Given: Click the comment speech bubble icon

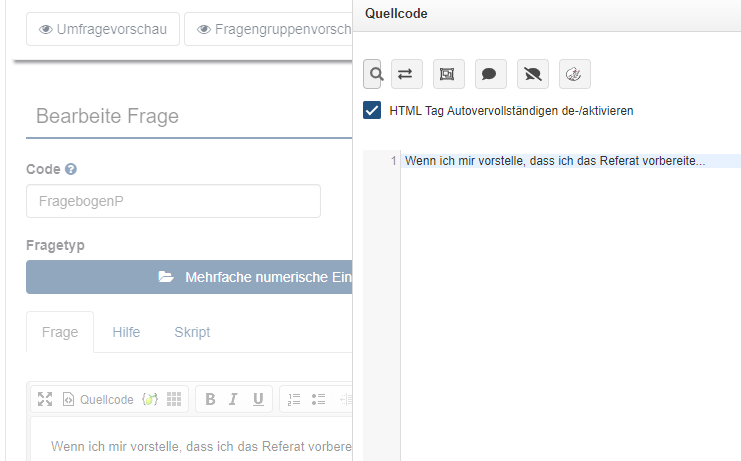Looking at the screenshot, I should (489, 74).
